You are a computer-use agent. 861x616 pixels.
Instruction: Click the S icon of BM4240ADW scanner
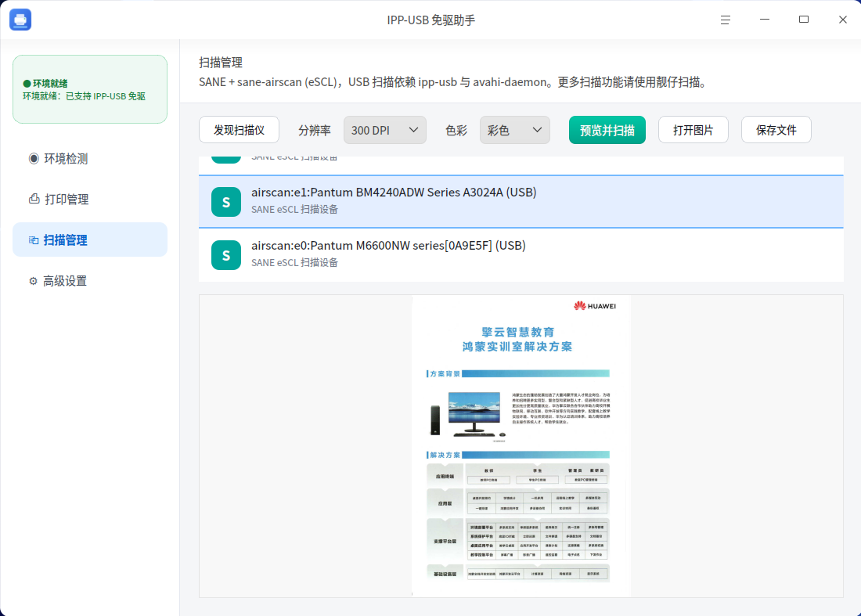(x=226, y=202)
